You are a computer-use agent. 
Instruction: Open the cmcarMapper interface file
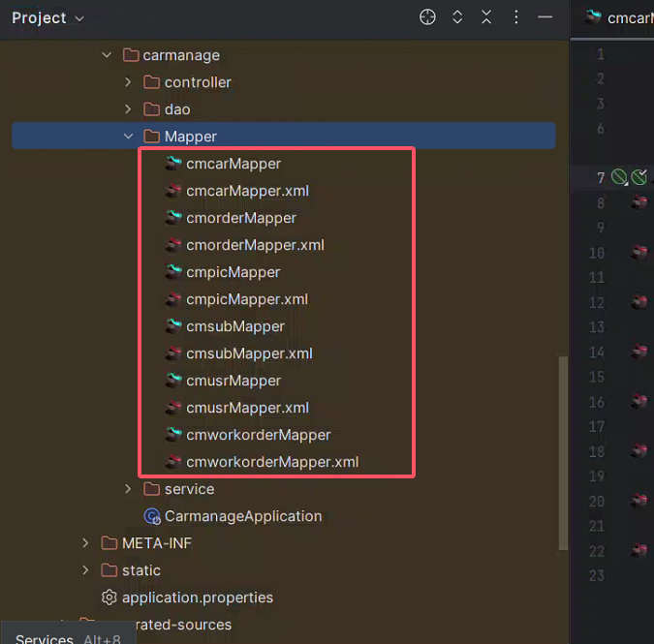coord(234,164)
